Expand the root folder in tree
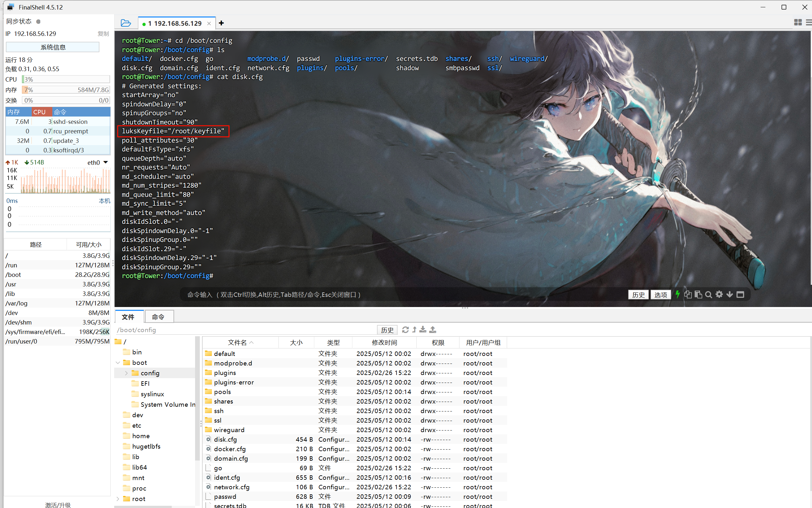This screenshot has height=508, width=812. (x=118, y=498)
